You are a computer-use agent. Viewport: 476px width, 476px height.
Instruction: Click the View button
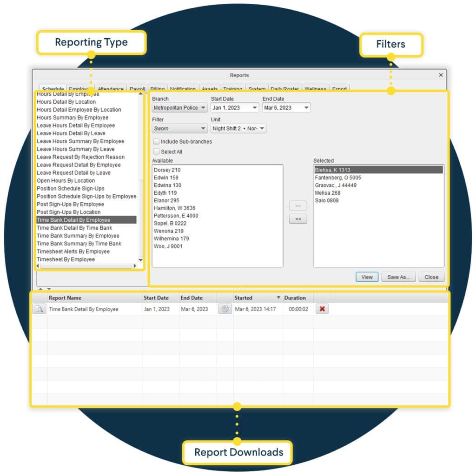367,277
